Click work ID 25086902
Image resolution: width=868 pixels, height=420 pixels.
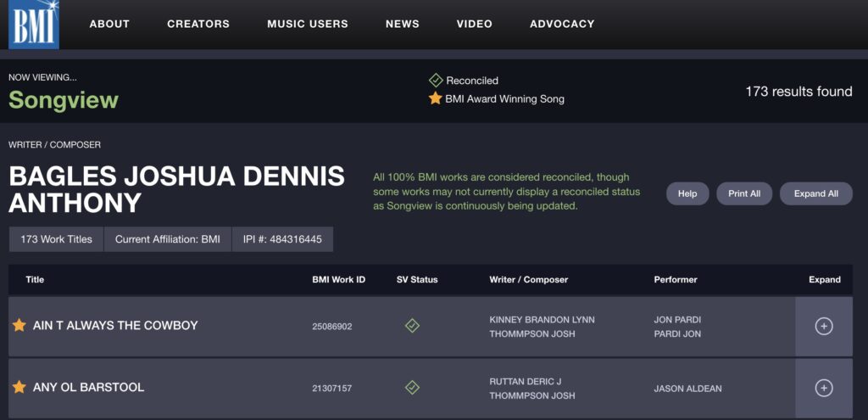(x=331, y=327)
